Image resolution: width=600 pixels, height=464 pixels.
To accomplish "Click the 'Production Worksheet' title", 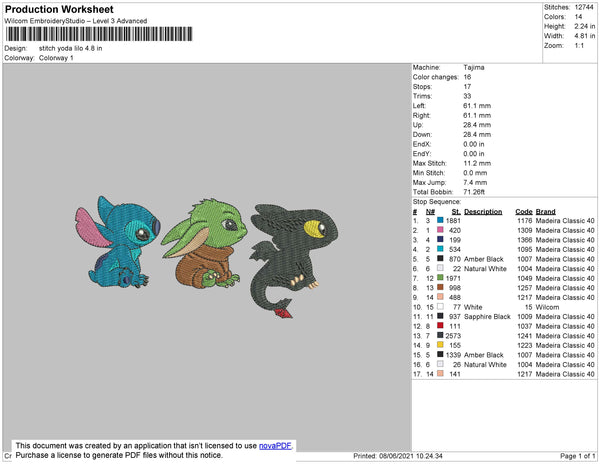I will [59, 10].
